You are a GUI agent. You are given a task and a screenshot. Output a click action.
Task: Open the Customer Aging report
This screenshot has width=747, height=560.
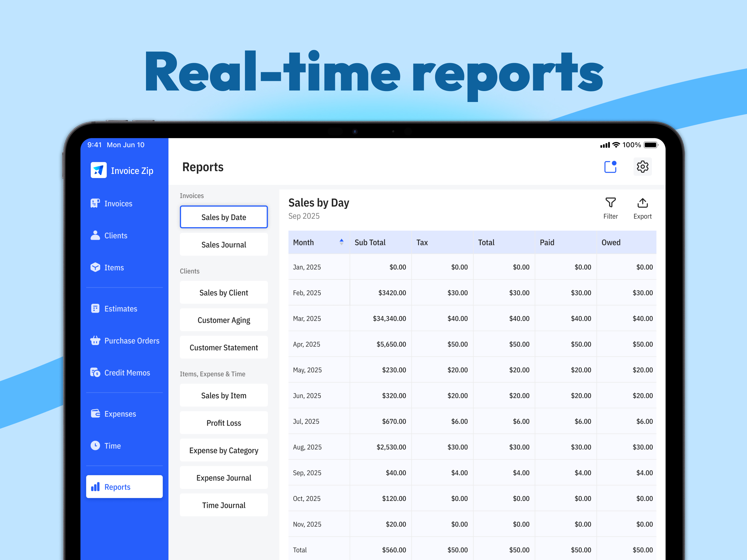tap(224, 320)
